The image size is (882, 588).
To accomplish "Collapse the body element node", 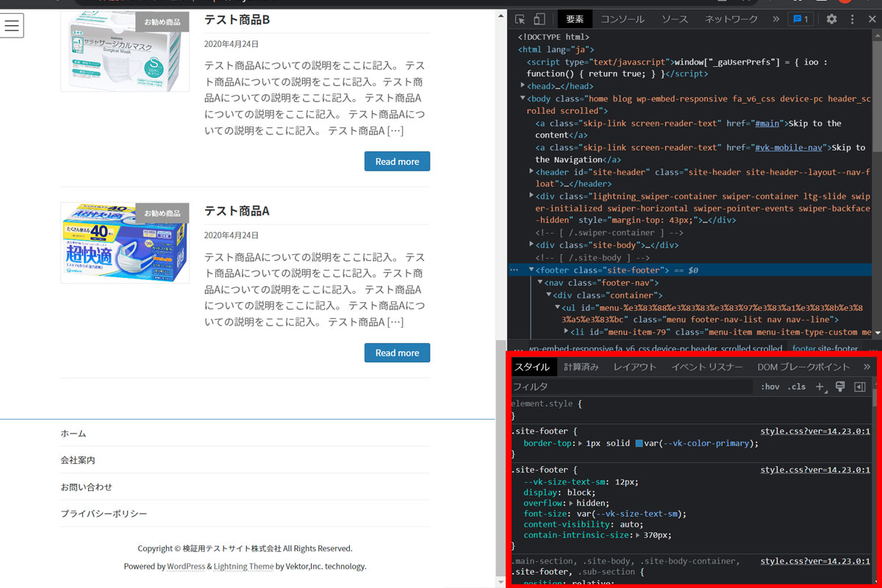I will [x=523, y=98].
